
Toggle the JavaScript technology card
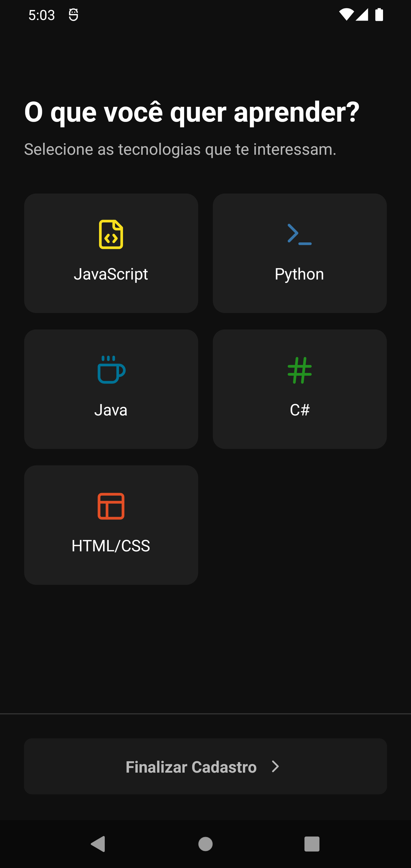111,253
